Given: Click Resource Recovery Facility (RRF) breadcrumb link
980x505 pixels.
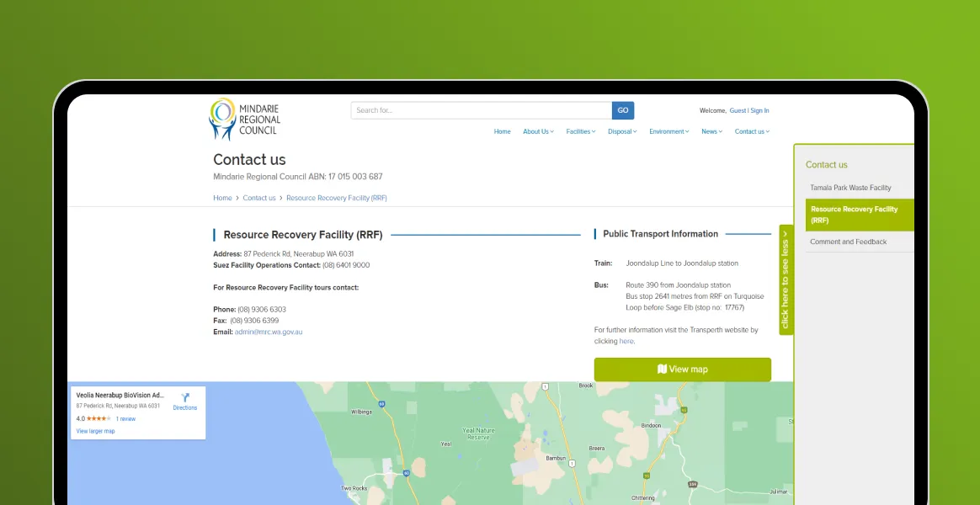Looking at the screenshot, I should (x=337, y=198).
